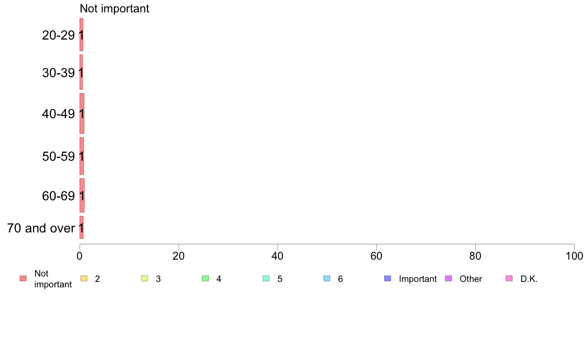
Task: Click the light blue legend swatch for 6
Action: pos(327,278)
